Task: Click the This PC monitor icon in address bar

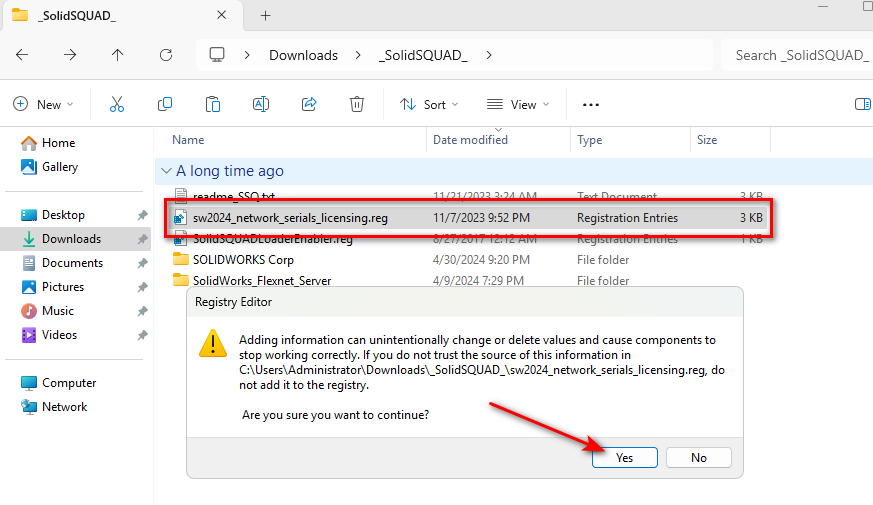Action: [x=217, y=55]
